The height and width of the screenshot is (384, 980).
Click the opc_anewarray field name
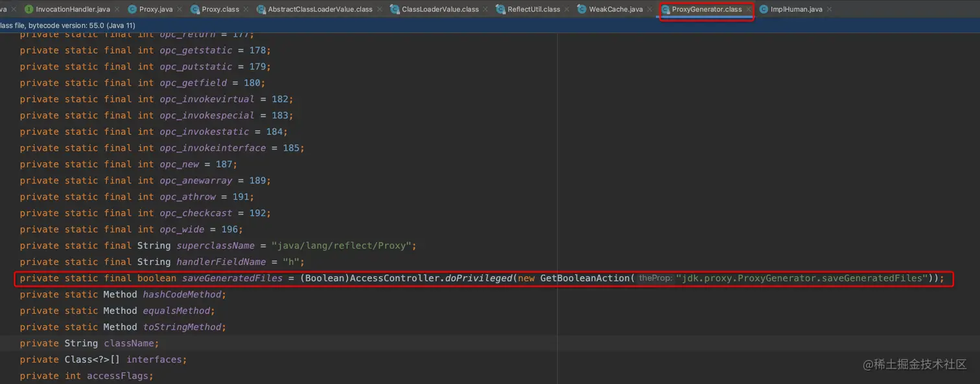(x=196, y=180)
